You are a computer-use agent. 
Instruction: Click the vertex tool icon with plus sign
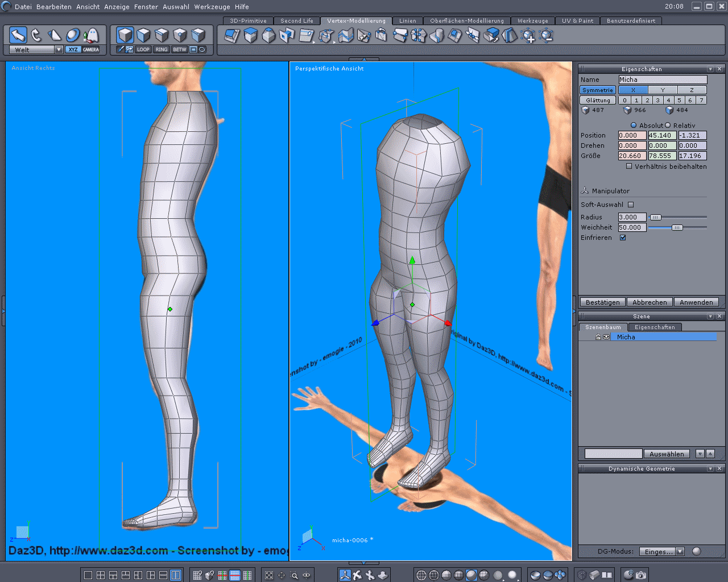click(528, 36)
